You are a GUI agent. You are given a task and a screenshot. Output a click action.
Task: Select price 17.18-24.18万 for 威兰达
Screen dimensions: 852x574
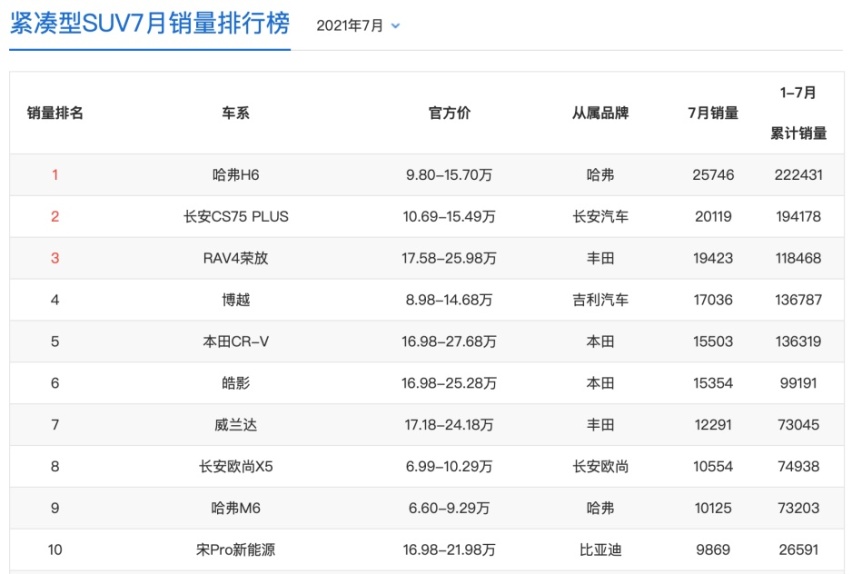pos(449,425)
